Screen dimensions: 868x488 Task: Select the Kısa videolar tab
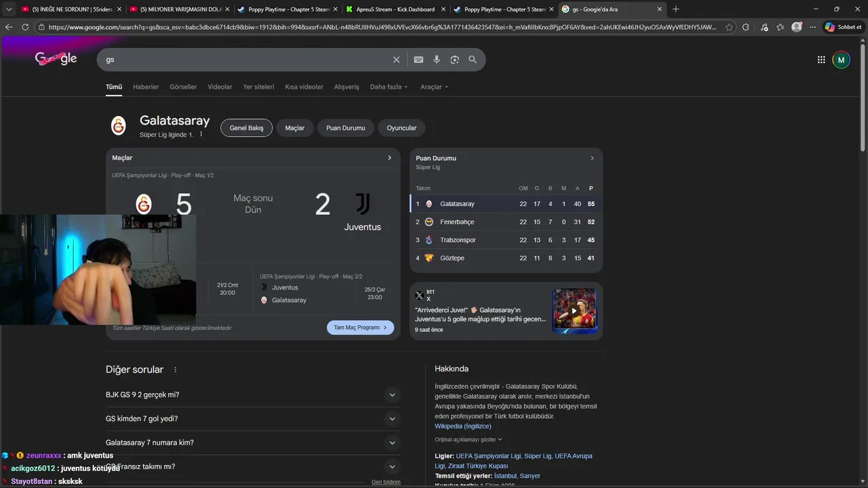[304, 87]
